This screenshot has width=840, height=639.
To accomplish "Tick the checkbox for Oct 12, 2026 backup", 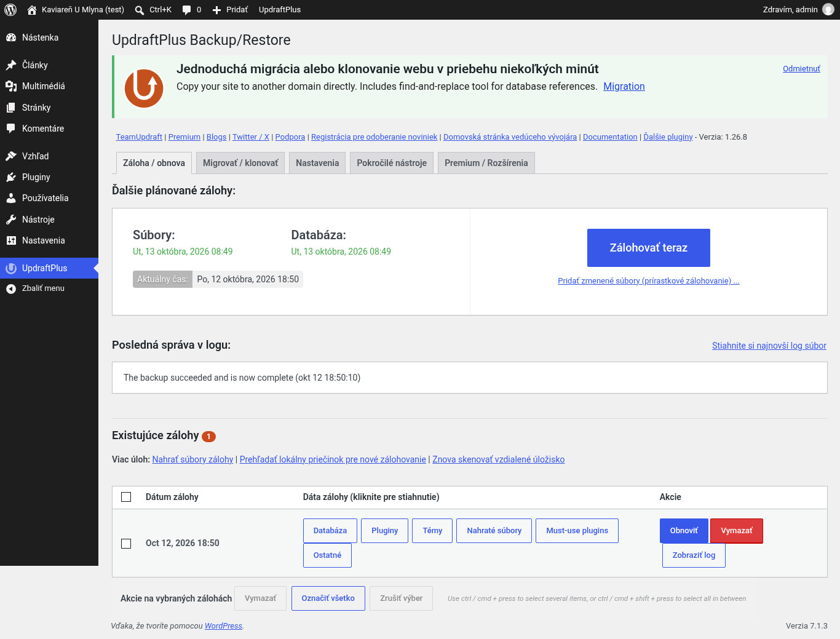I will pos(126,544).
